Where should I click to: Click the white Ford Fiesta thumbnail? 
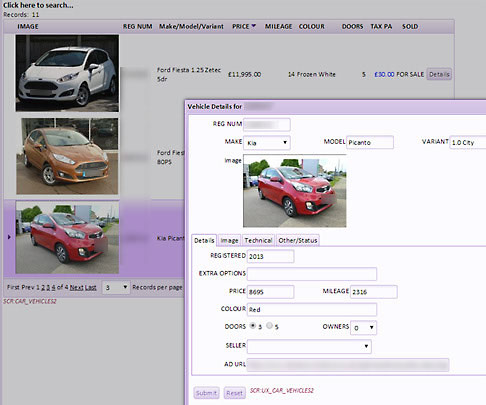(x=67, y=73)
